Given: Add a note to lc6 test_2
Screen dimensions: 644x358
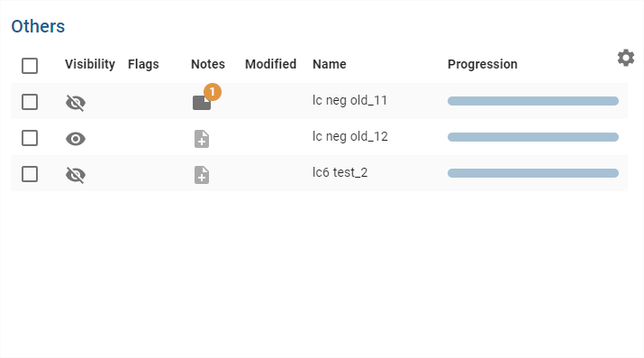Looking at the screenshot, I should [202, 175].
